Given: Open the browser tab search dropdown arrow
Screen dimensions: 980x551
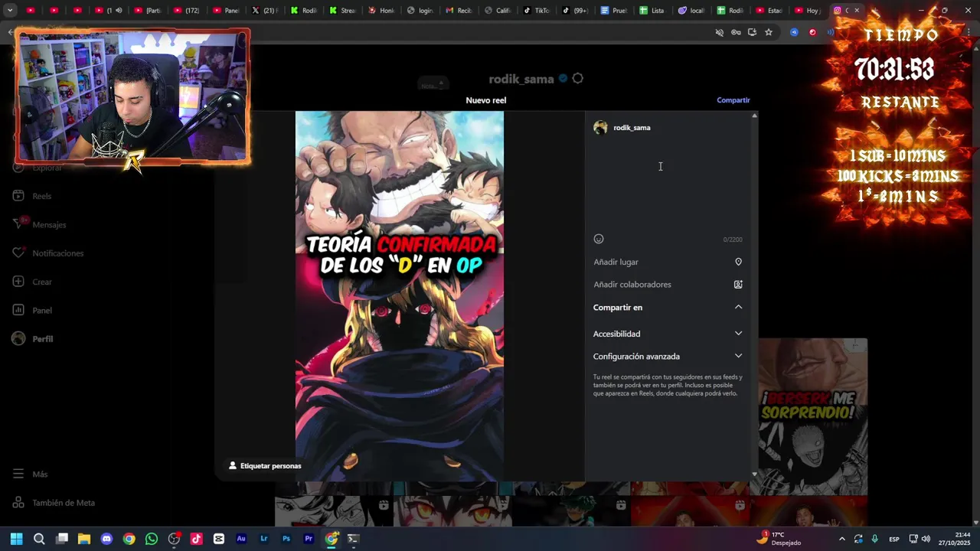Looking at the screenshot, I should pos(10,11).
